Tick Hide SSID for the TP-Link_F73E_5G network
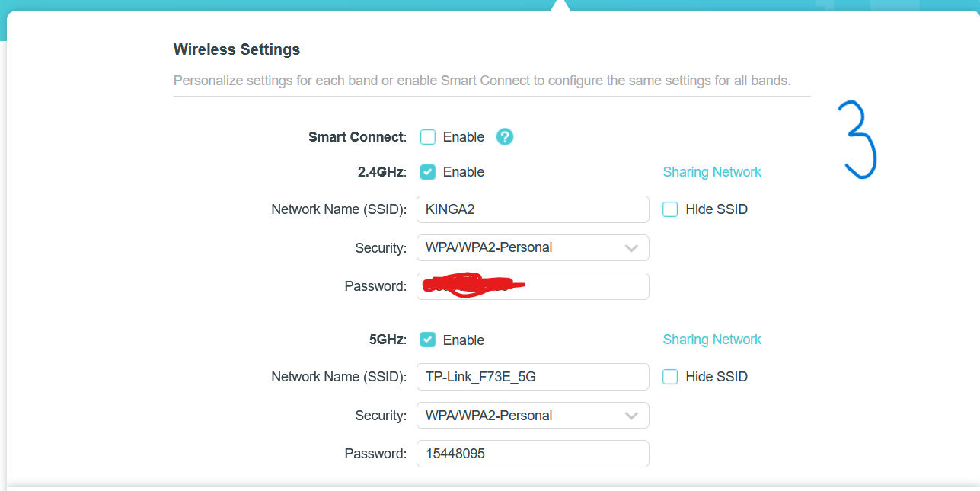 pyautogui.click(x=670, y=377)
